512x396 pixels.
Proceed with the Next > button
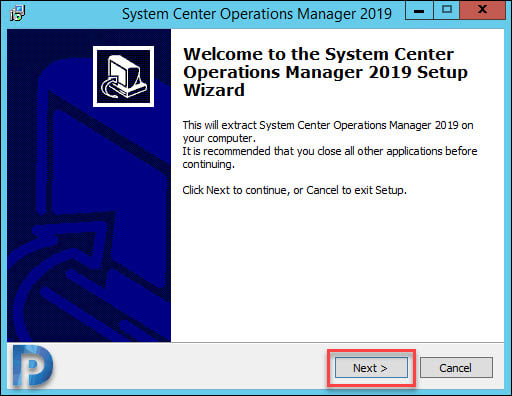pos(371,368)
